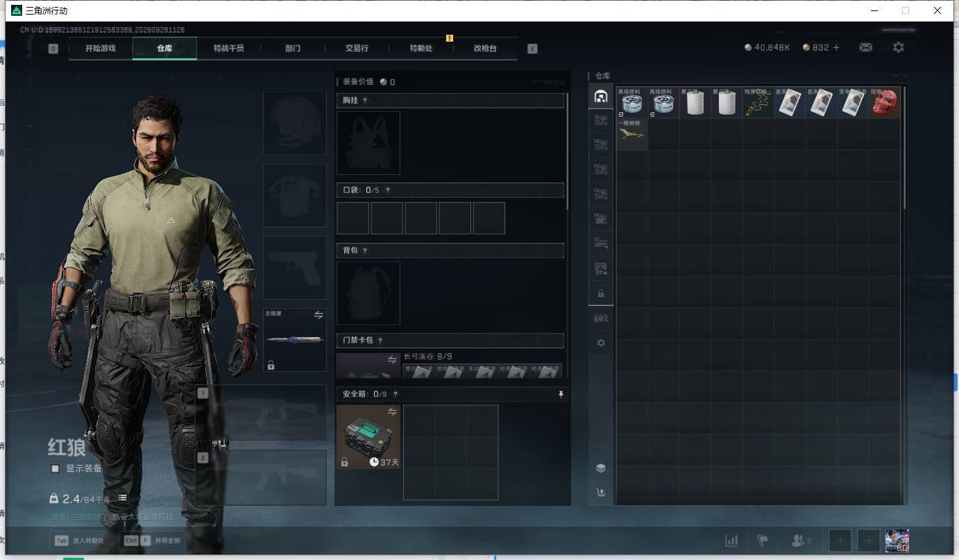The image size is (959, 560).
Task: Toggle the 显示装备 checkbox
Action: tap(55, 468)
